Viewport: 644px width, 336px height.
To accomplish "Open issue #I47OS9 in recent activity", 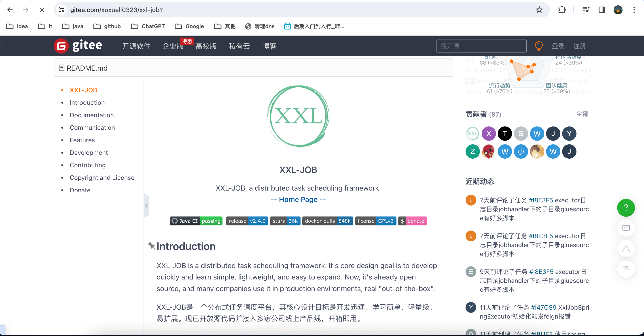I will click(544, 307).
